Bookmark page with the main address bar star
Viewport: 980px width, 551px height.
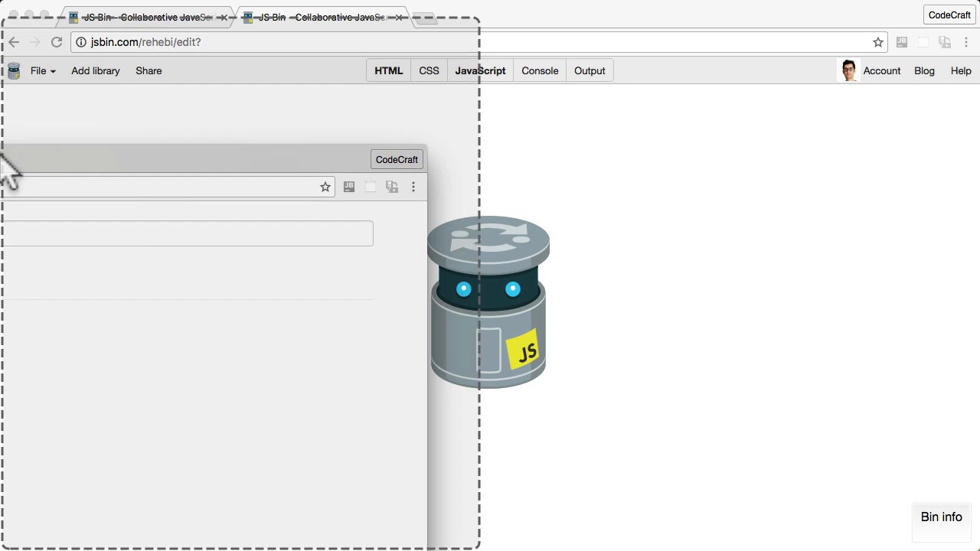click(x=878, y=42)
